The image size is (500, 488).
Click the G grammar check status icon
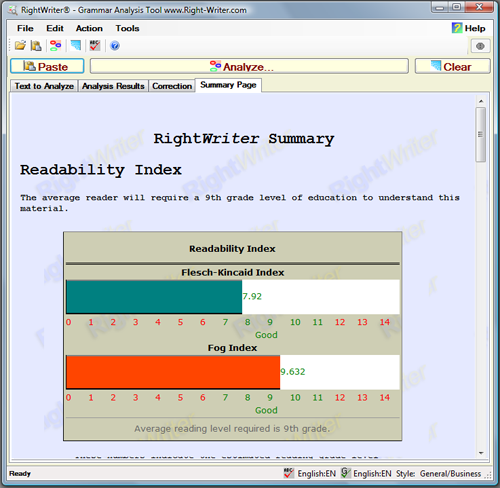point(346,473)
